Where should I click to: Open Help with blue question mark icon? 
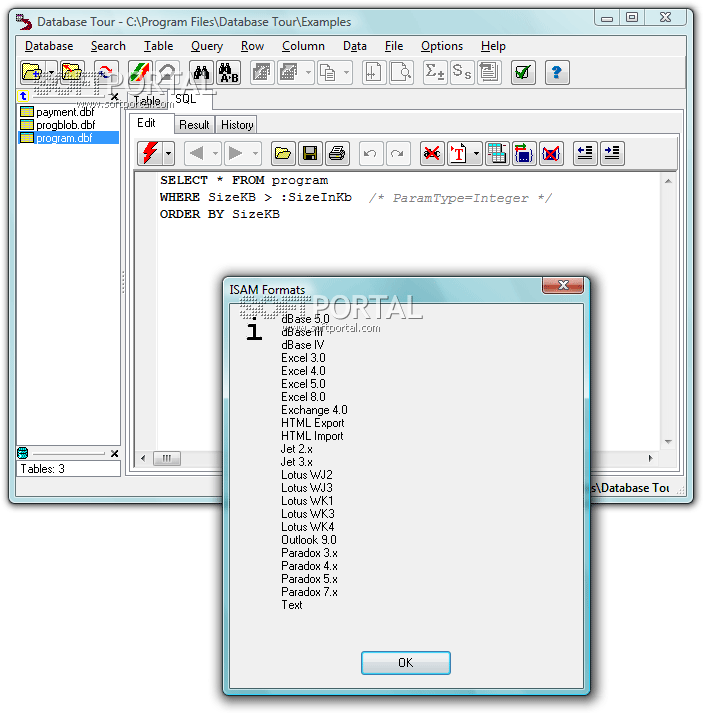point(557,72)
